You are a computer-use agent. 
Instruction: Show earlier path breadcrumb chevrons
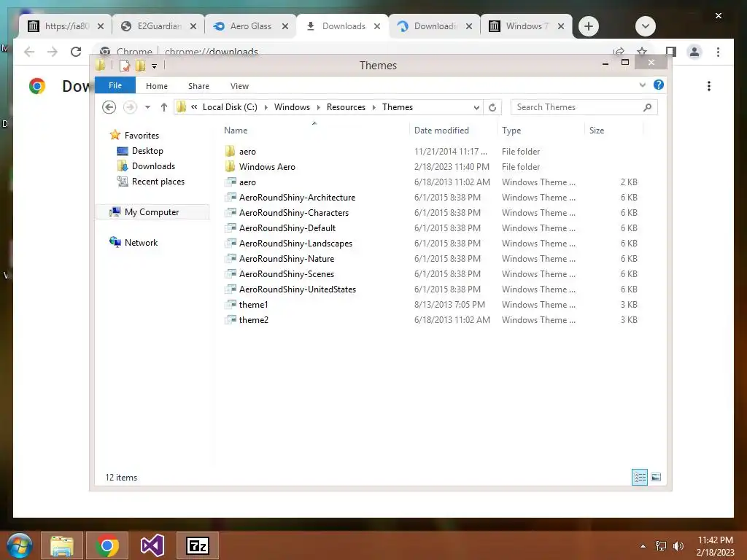194,107
